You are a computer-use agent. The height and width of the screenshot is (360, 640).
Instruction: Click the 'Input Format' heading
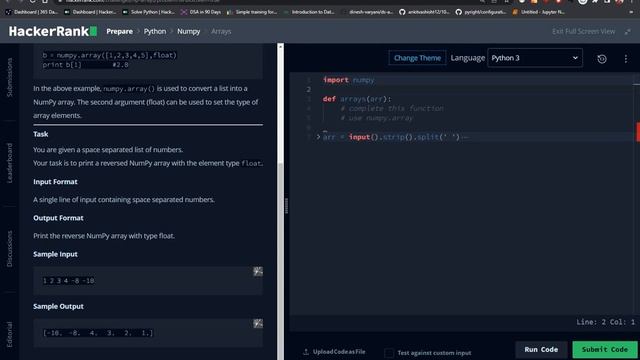(56, 182)
